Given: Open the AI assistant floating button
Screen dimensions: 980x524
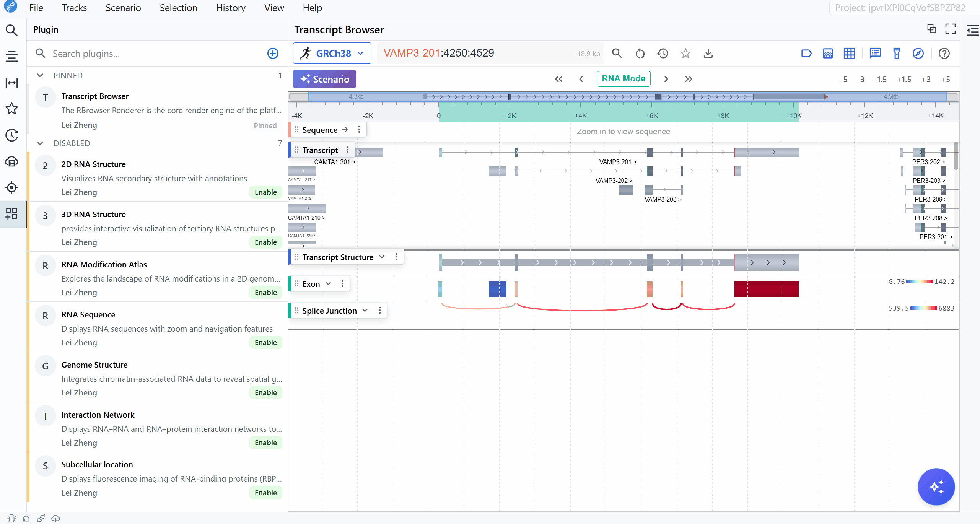Looking at the screenshot, I should point(936,487).
